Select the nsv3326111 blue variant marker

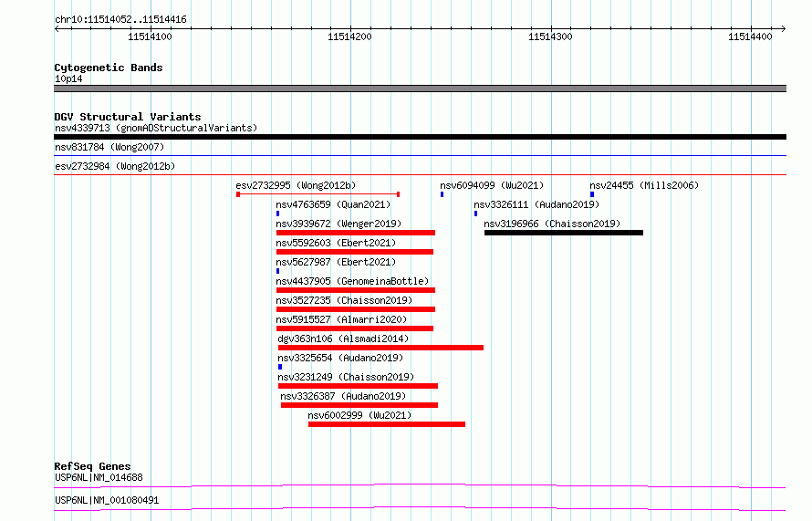pyautogui.click(x=475, y=214)
